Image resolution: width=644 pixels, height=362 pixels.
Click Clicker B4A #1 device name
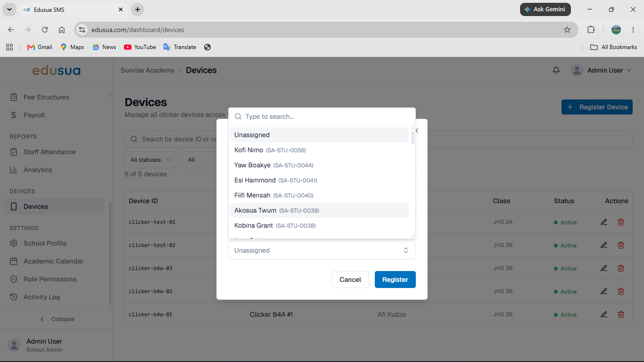[x=271, y=314]
